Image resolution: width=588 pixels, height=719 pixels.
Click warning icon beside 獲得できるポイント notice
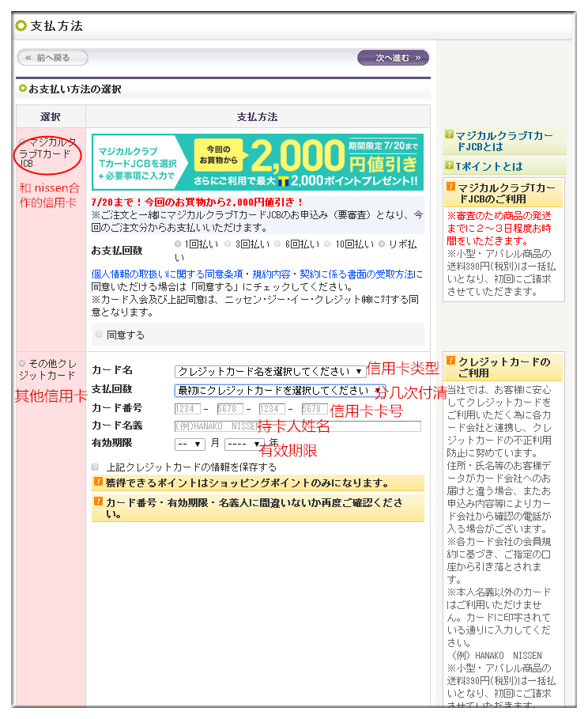click(x=98, y=482)
